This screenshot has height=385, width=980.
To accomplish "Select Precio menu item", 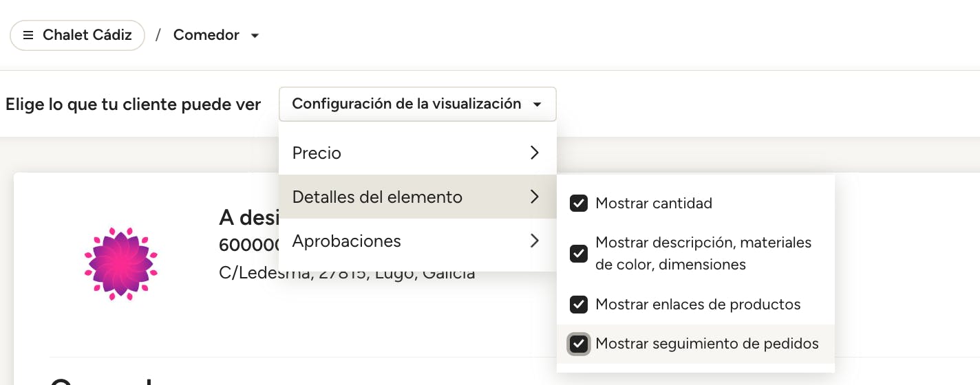I will [317, 153].
